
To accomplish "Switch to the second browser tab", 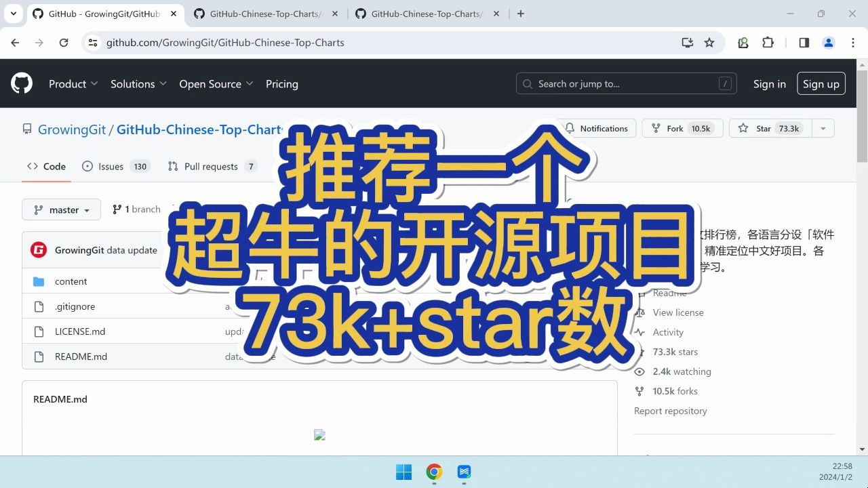I will pyautogui.click(x=266, y=14).
